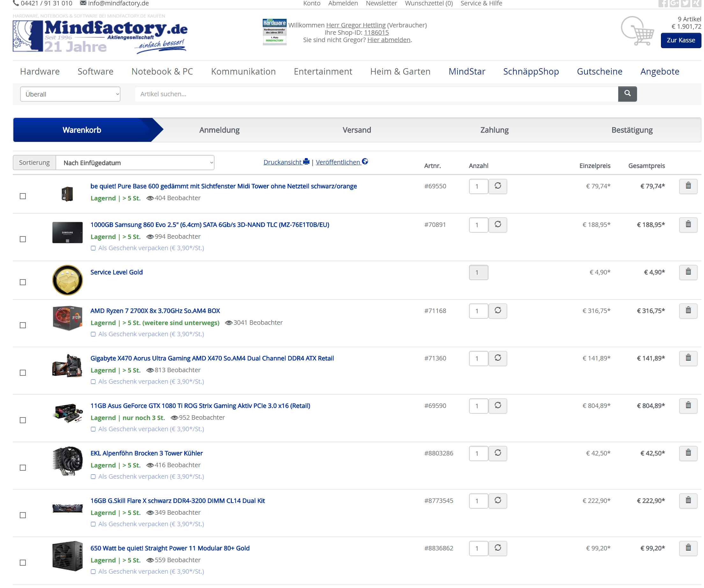Tick the Samsung 860 Evo row checkbox
The image size is (704, 588).
23,239
